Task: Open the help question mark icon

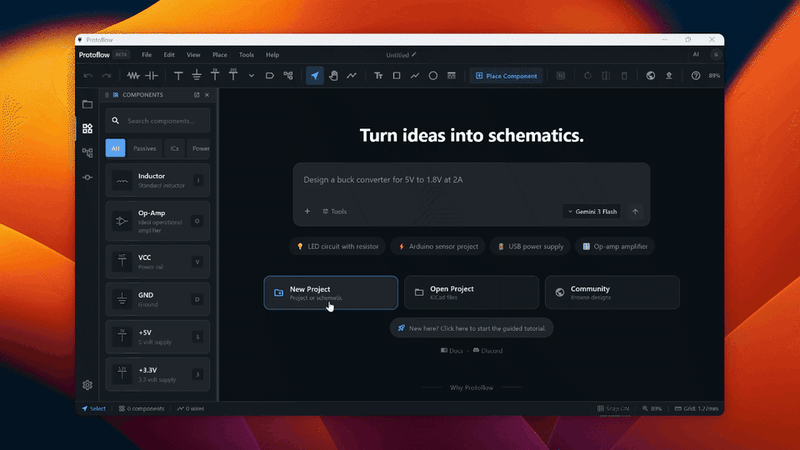Action: point(695,76)
